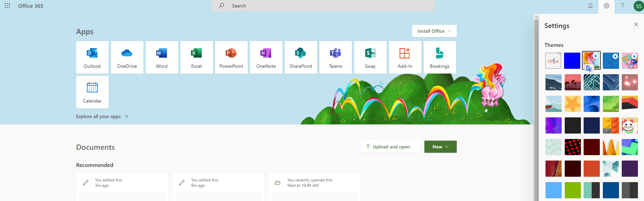Viewport: 644px width, 201px height.
Task: Open the Add-In tile
Action: point(405,57)
